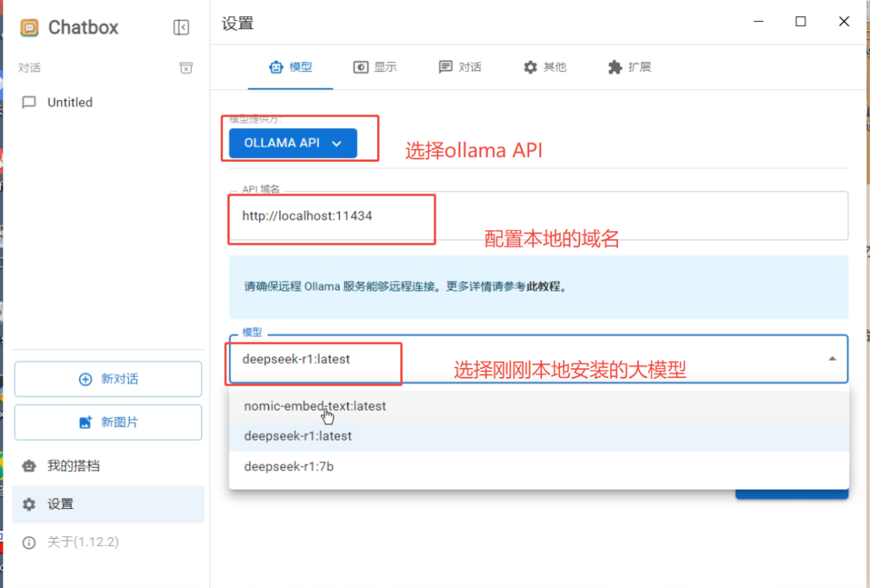Image resolution: width=870 pixels, height=588 pixels.
Task: Switch to the 显示 tab
Action: coord(375,67)
